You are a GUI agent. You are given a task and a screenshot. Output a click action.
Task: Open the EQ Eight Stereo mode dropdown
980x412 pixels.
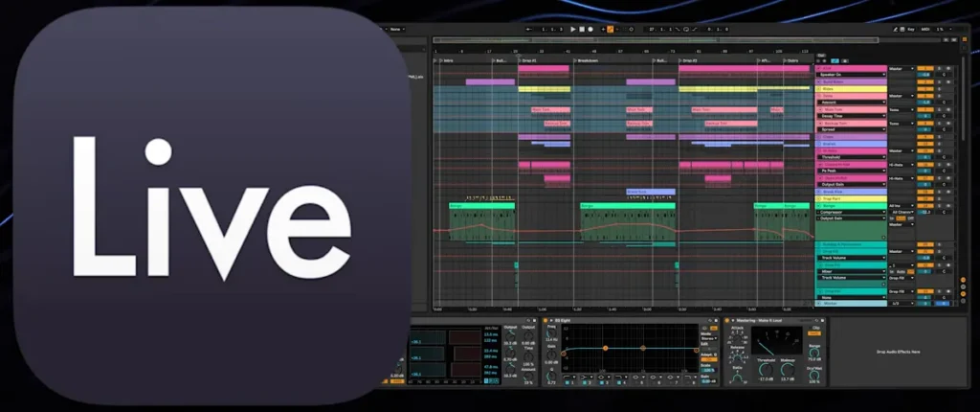pyautogui.click(x=709, y=338)
